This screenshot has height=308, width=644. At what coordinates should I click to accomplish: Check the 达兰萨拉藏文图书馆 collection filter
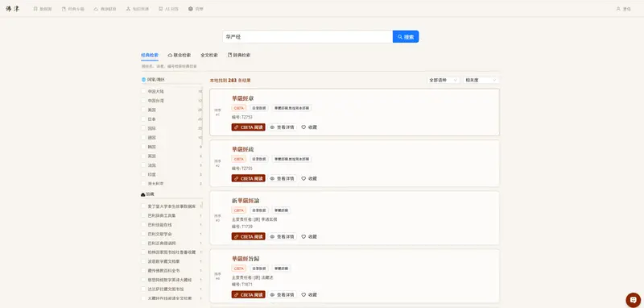(x=143, y=289)
